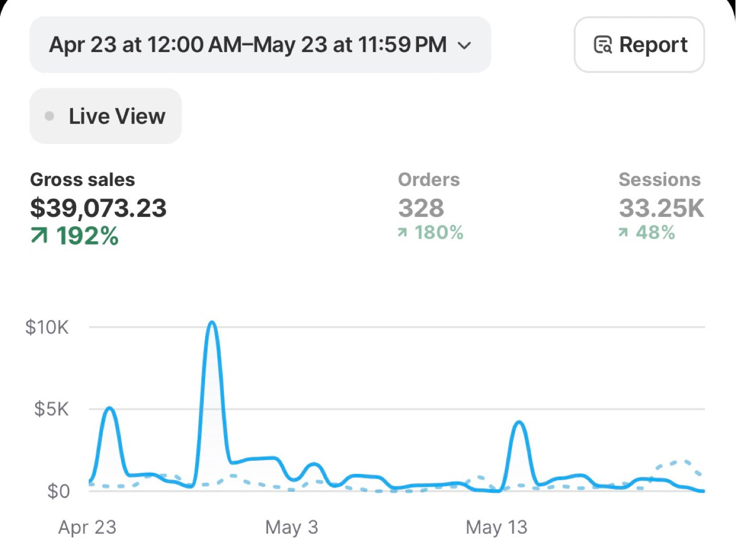Click the highest $10K peak on chart
Image resolution: width=736 pixels, height=560 pixels.
pos(211,323)
